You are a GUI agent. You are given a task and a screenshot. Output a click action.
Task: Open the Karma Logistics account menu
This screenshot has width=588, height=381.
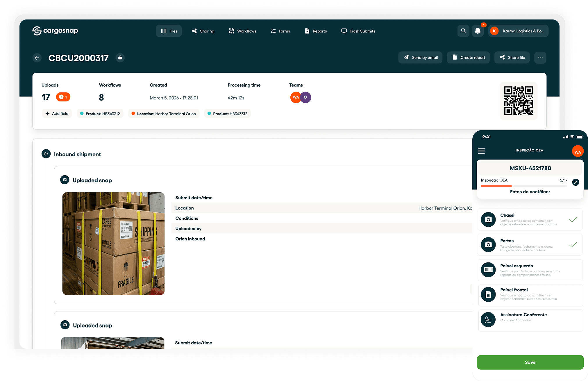(x=519, y=31)
